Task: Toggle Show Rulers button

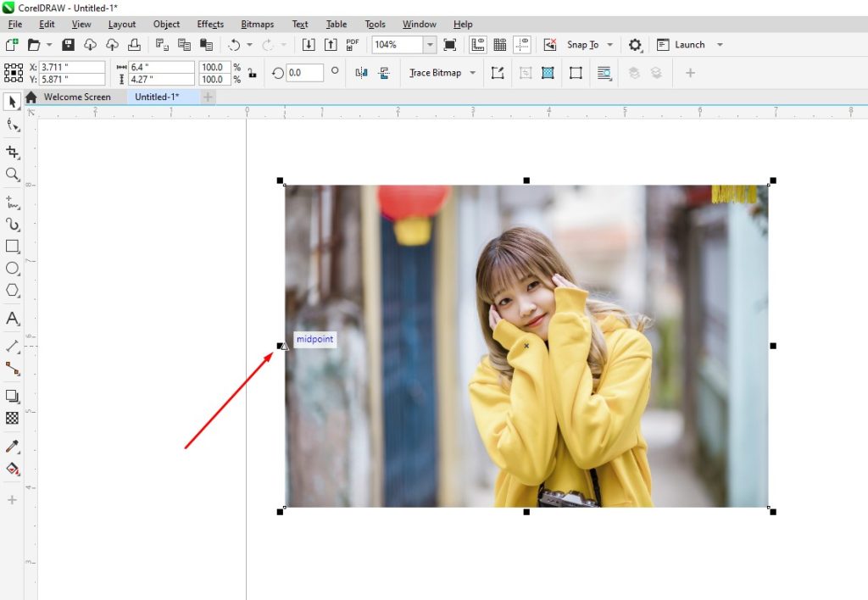Action: [478, 45]
